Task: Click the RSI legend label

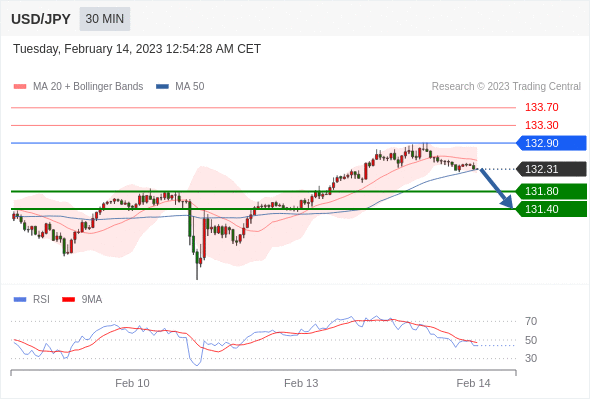Action: (x=41, y=300)
